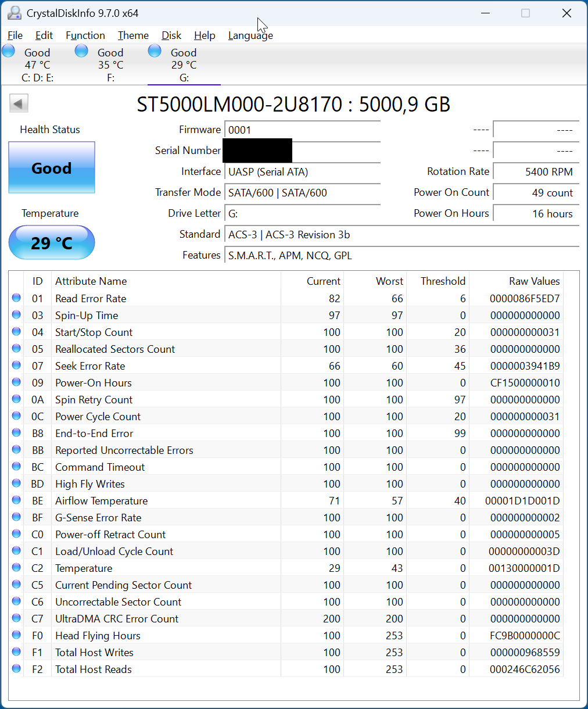588x709 pixels.
Task: Click status orb for Seek Error Rate
Action: click(16, 366)
